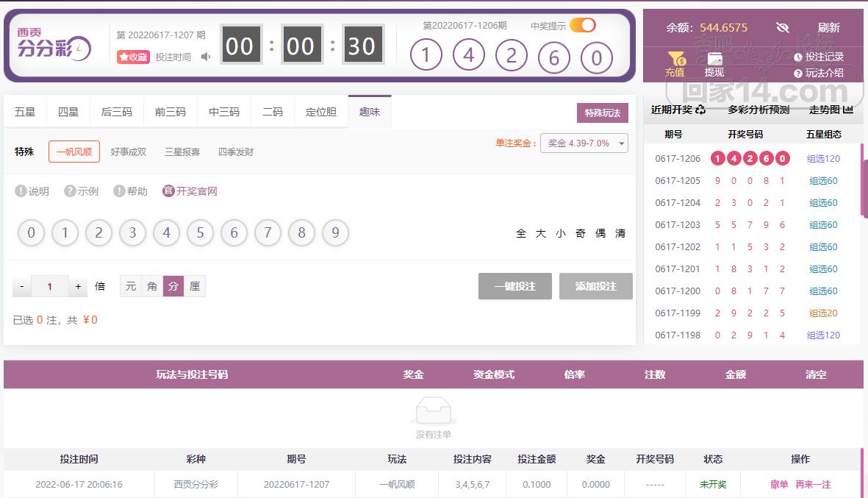The image size is (868, 498).
Task: Refresh recent draws with 近期开奖 icon
Action: click(700, 110)
